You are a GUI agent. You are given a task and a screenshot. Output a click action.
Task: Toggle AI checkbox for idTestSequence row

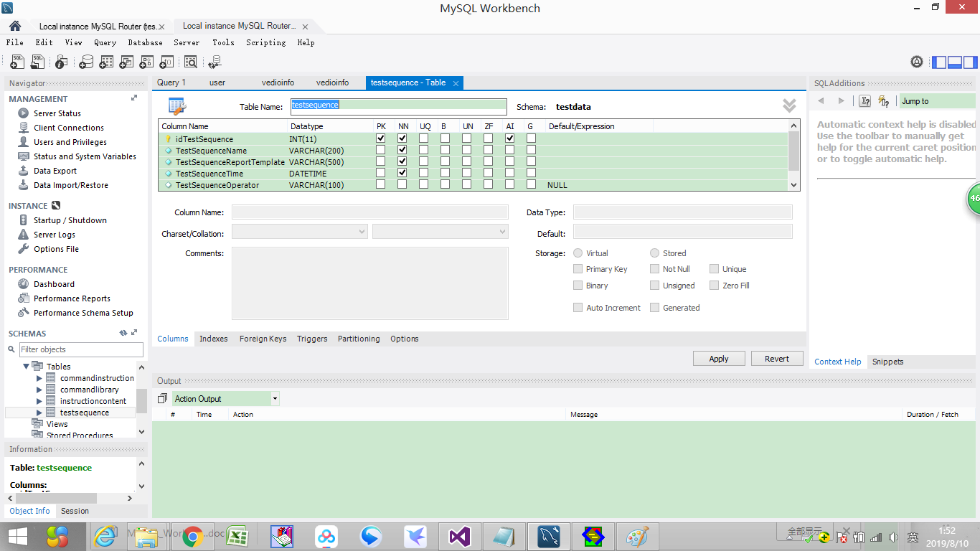pyautogui.click(x=510, y=138)
